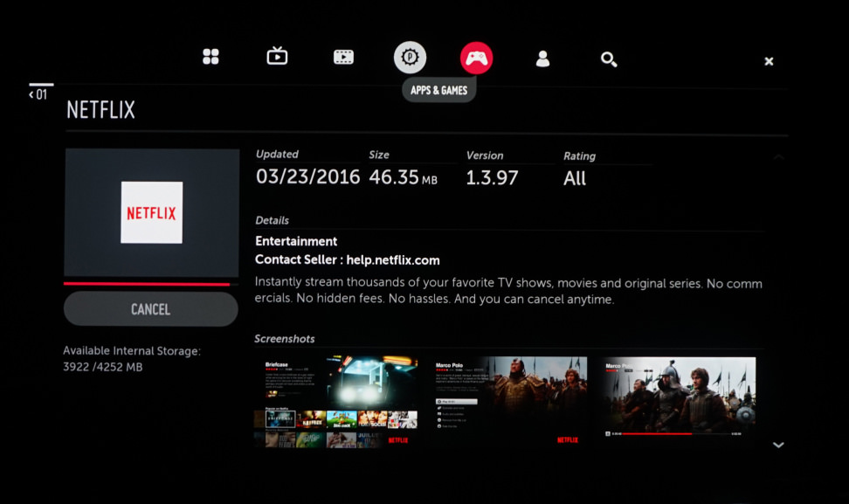
Task: Click the size value 46.35 MB
Action: coord(403,177)
